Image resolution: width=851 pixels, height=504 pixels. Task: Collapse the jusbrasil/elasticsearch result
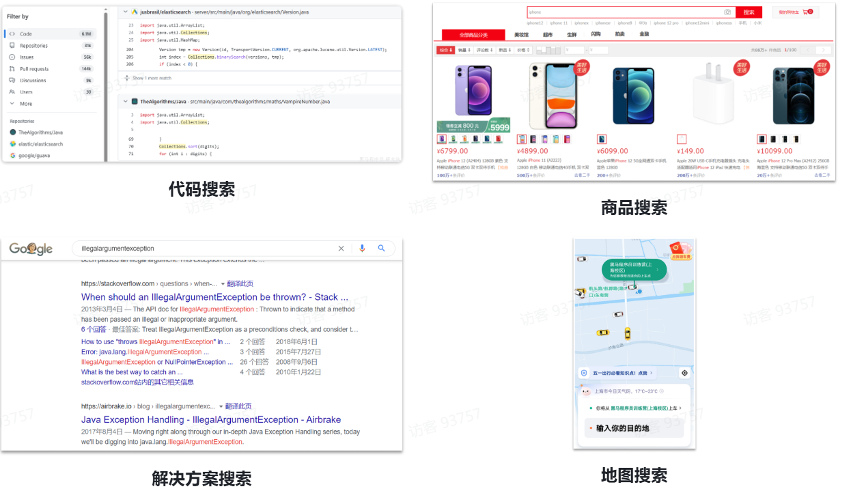tap(125, 12)
